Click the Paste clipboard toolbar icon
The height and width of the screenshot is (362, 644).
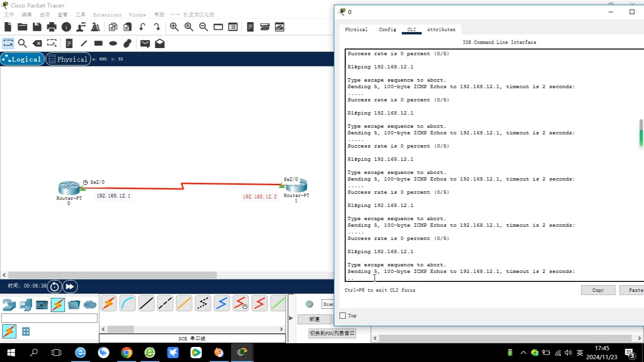click(x=127, y=27)
